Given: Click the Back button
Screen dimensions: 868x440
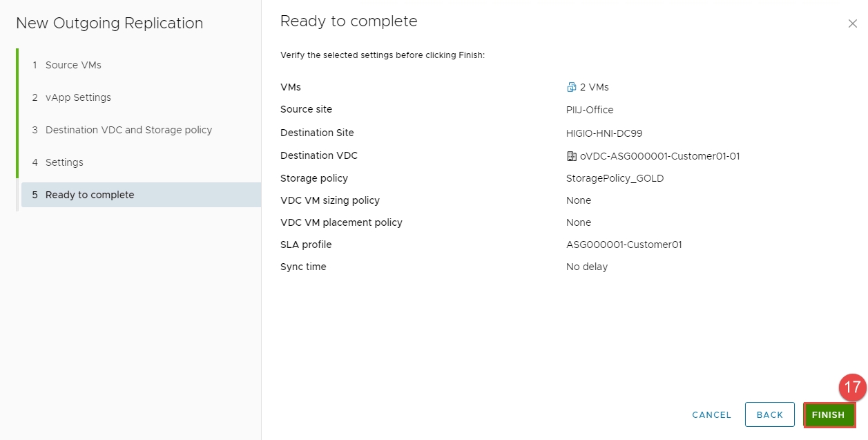Looking at the screenshot, I should (769, 414).
